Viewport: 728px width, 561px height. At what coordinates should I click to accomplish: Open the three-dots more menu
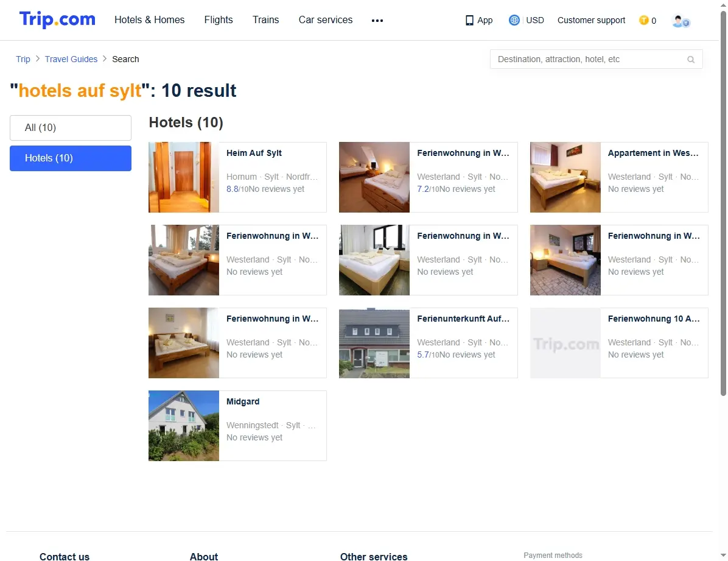click(377, 21)
